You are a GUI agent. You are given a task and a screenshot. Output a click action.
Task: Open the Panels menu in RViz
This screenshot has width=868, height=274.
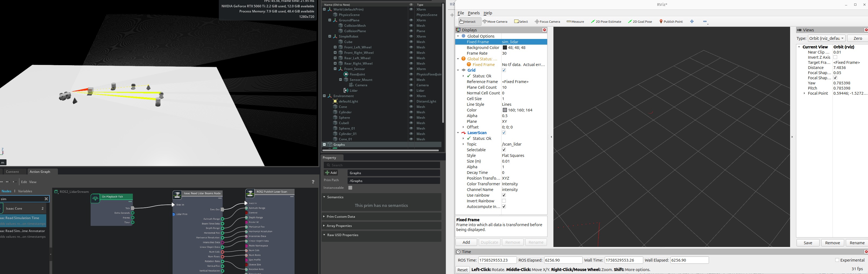[473, 13]
